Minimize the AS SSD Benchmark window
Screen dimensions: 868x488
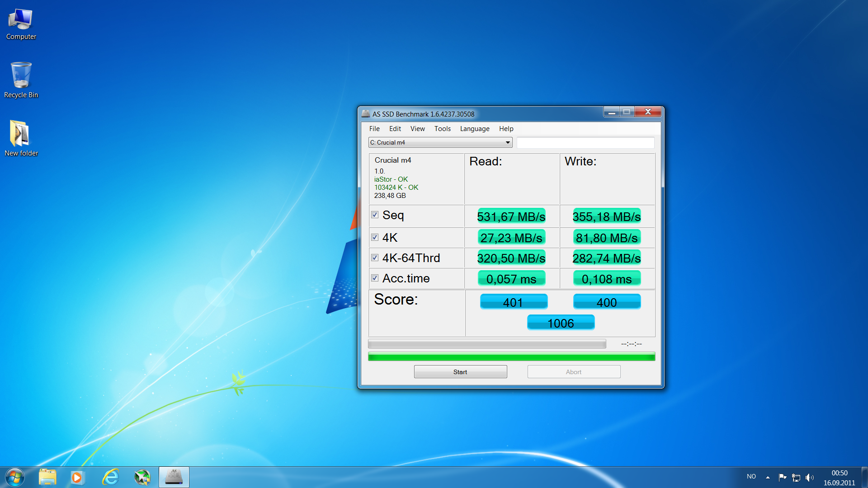coord(612,112)
